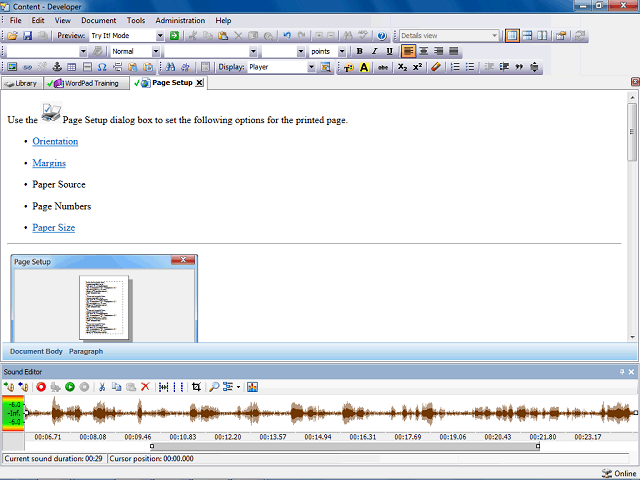Click the Page Setup preview image
The image size is (640, 480).
click(104, 298)
